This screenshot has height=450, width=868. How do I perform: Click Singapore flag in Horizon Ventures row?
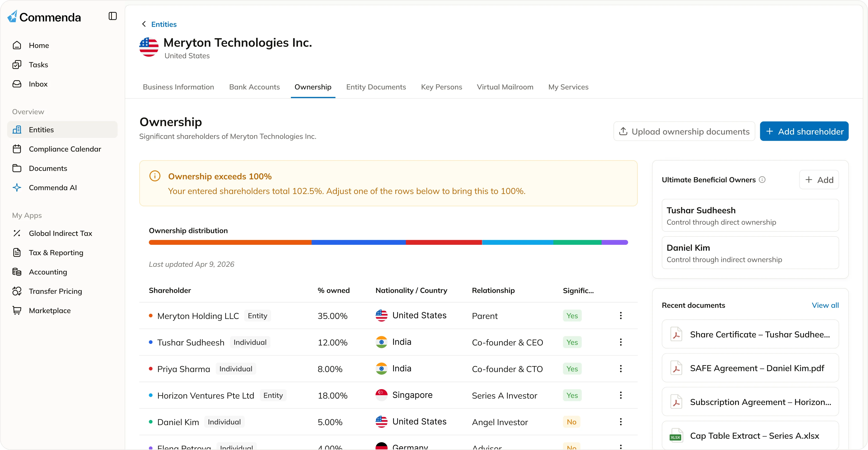pos(381,395)
